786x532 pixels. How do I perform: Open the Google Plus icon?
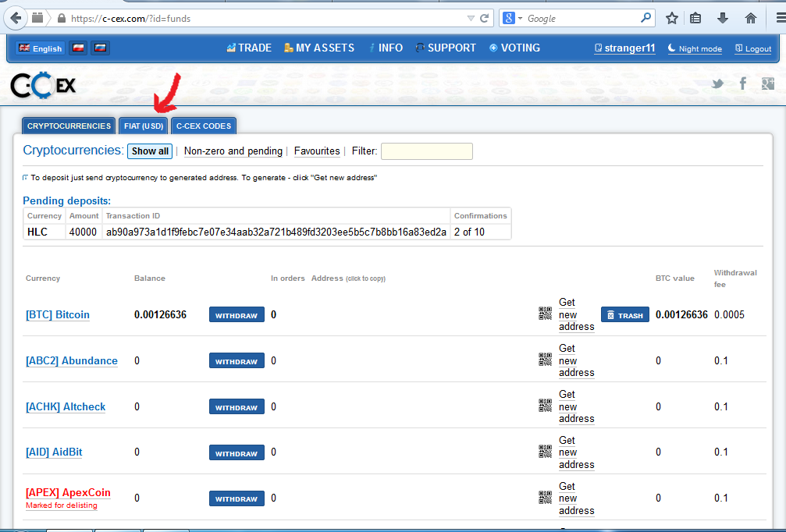[768, 83]
